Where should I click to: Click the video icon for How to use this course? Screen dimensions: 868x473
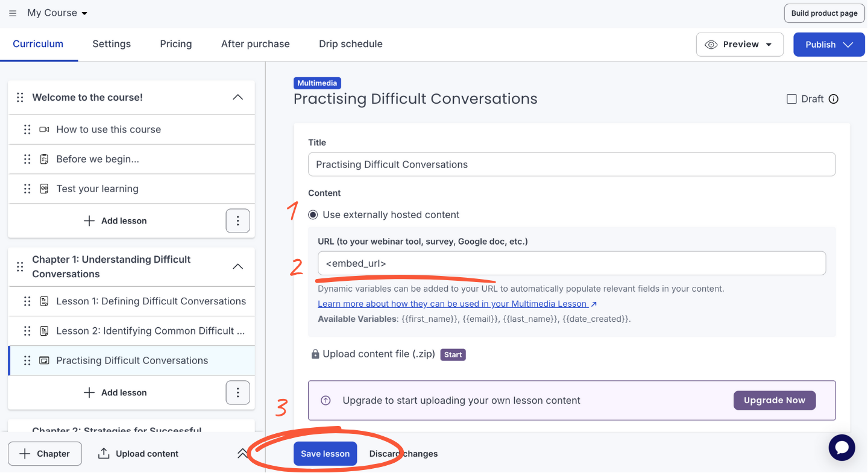(44, 130)
